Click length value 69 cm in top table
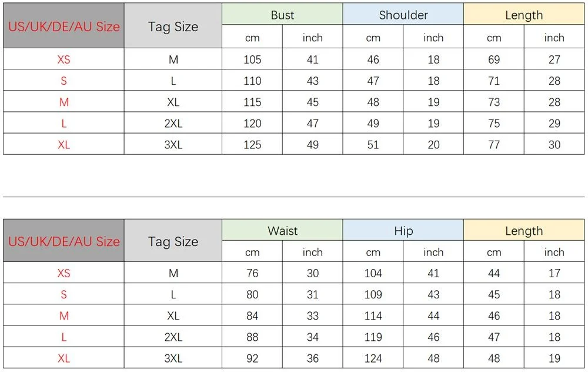 (493, 59)
